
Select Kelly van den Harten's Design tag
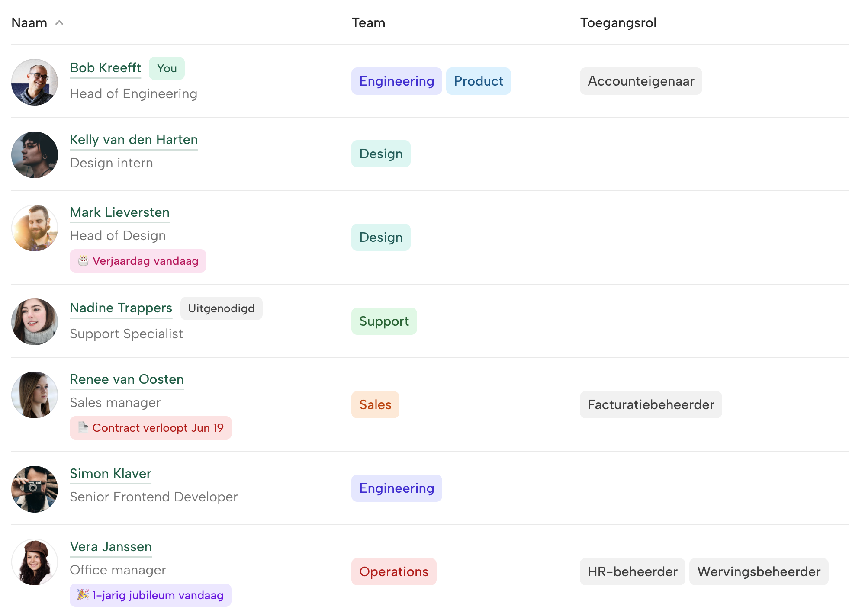pyautogui.click(x=381, y=154)
